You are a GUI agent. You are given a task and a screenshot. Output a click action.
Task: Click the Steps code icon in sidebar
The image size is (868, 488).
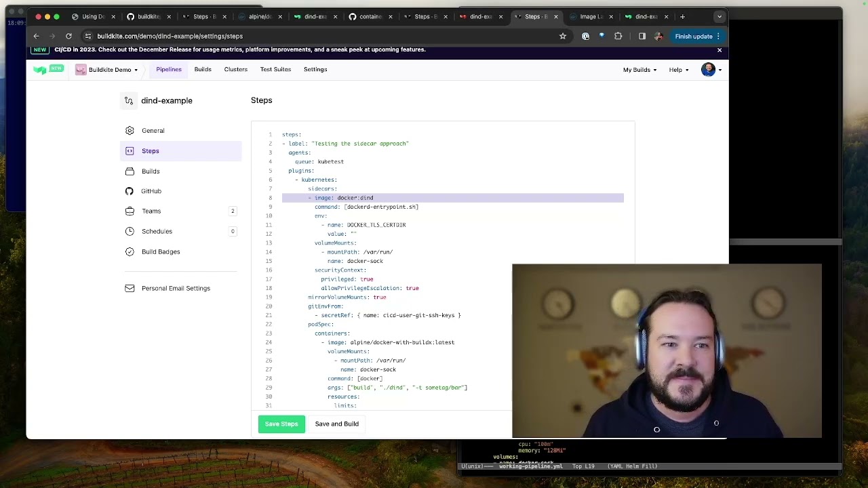tap(130, 150)
